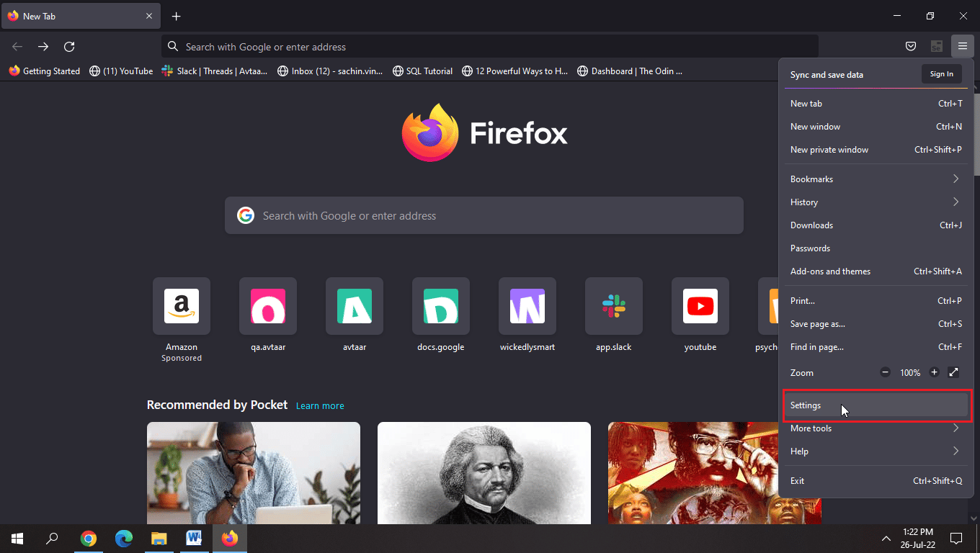Show hidden system tray icons
This screenshot has width=980, height=553.
pyautogui.click(x=886, y=539)
